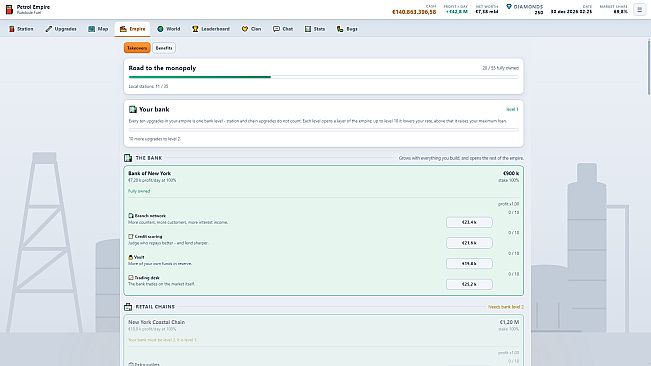Click the Diamonds gem icon
Screen dimensions: 651x366
[x=509, y=7]
